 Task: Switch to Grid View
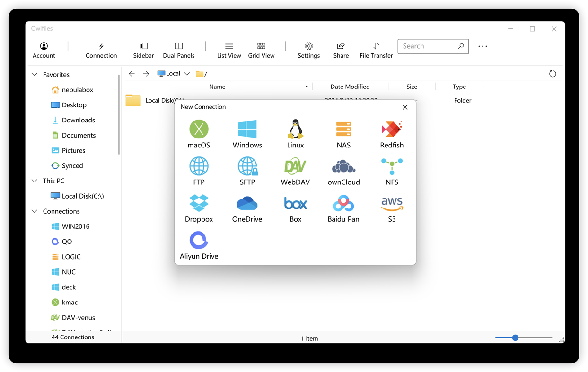[261, 50]
